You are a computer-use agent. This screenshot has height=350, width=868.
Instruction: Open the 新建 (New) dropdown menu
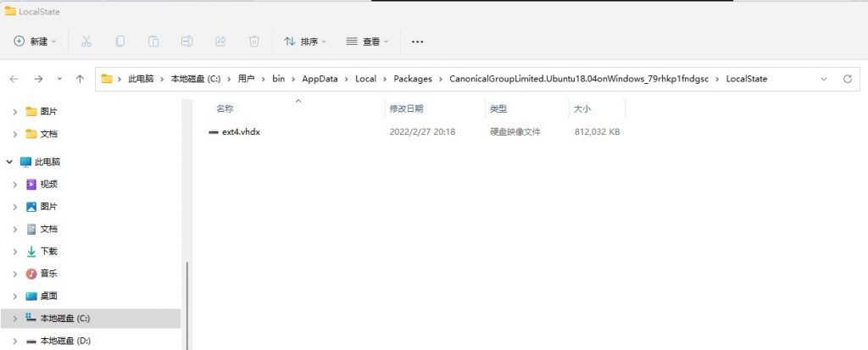pos(35,41)
